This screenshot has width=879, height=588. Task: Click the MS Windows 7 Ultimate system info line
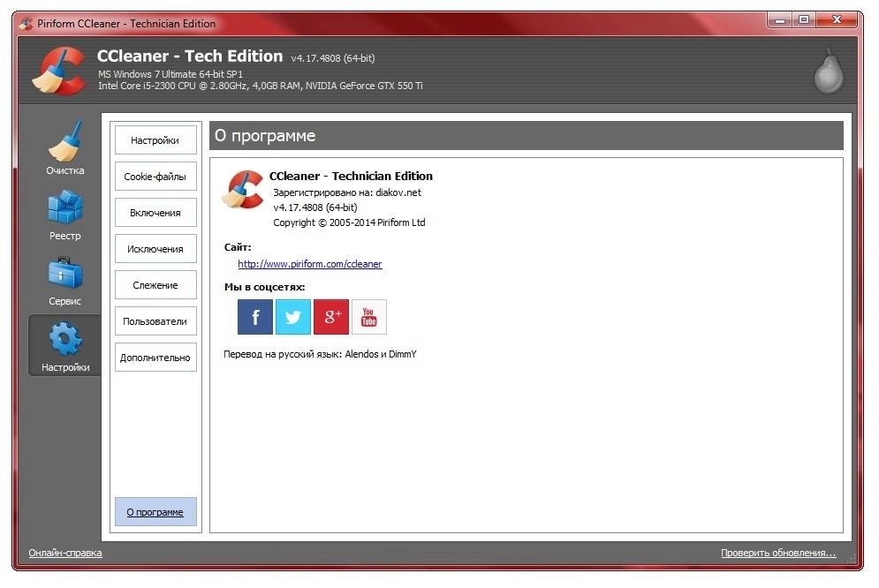point(170,74)
